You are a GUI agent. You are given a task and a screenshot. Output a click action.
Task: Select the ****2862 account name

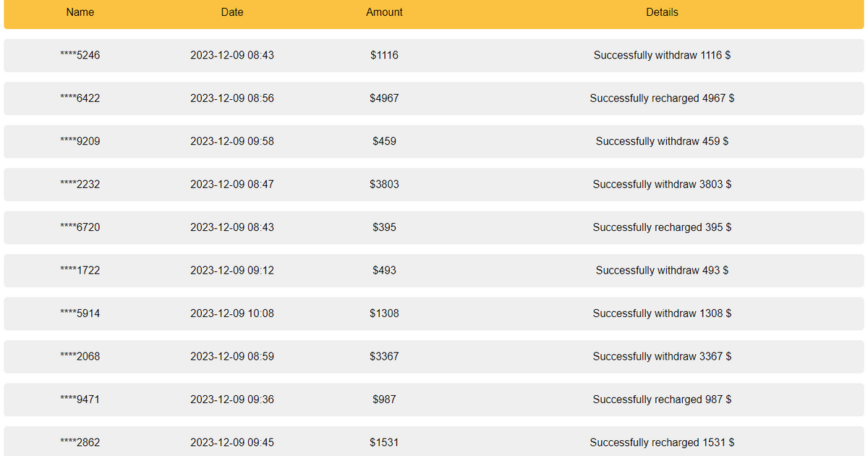pos(80,442)
